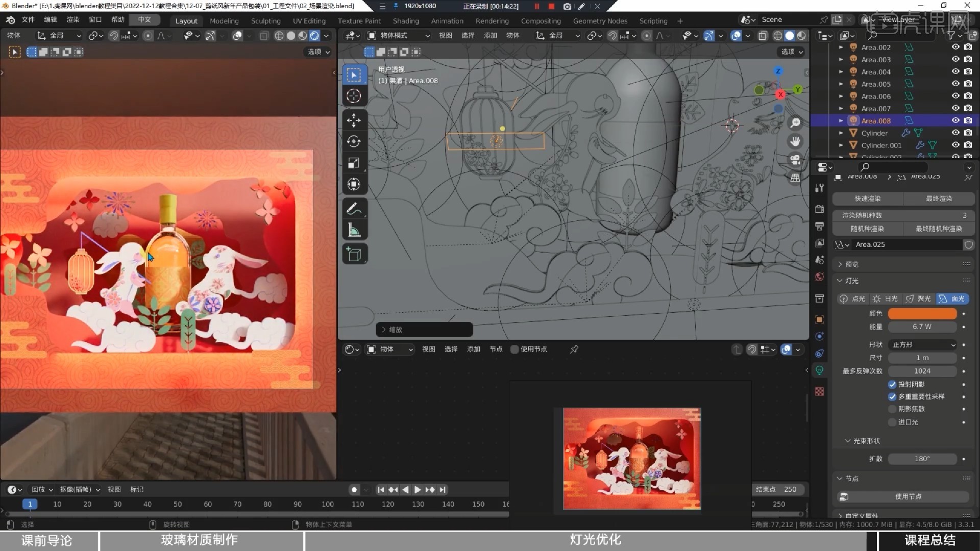The image size is (980, 551).
Task: Open the 添加 menu in the 3D viewport header
Action: point(491,36)
